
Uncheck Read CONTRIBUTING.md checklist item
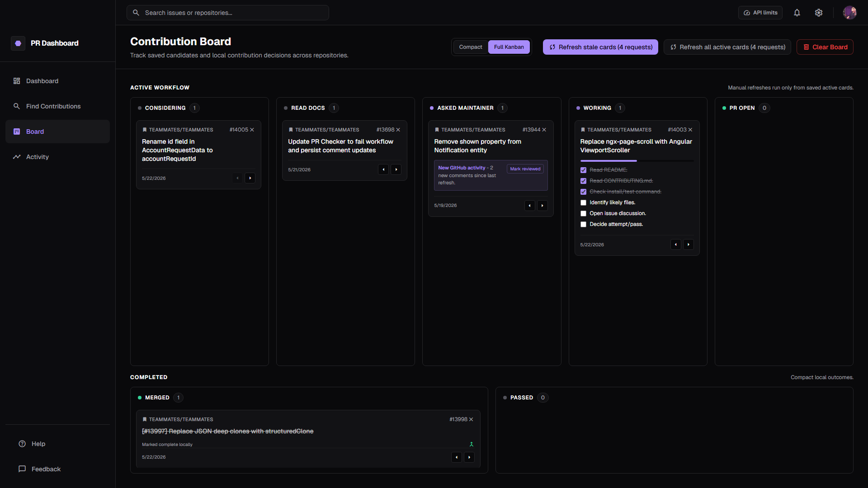pyautogui.click(x=583, y=181)
